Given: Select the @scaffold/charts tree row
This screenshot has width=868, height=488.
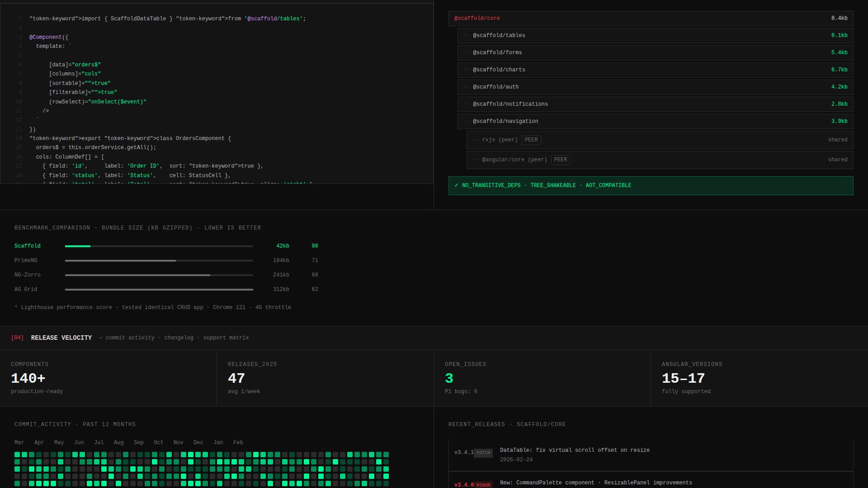Looking at the screenshot, I should point(655,70).
